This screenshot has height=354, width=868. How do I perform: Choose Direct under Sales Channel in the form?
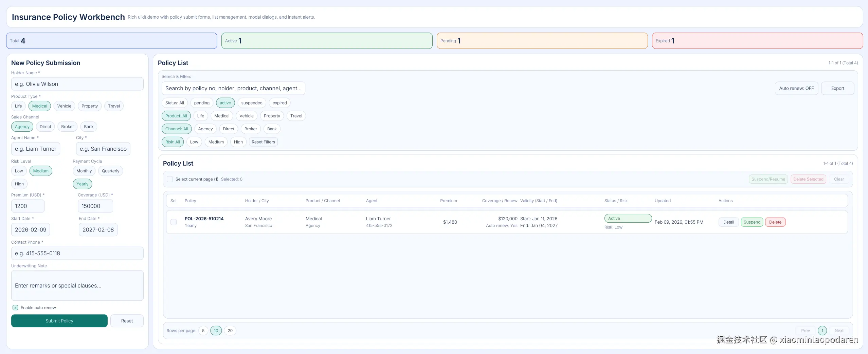tap(46, 127)
